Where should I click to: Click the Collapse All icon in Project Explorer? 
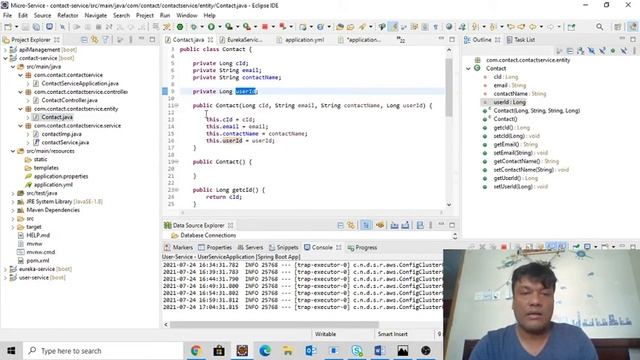[x=84, y=40]
